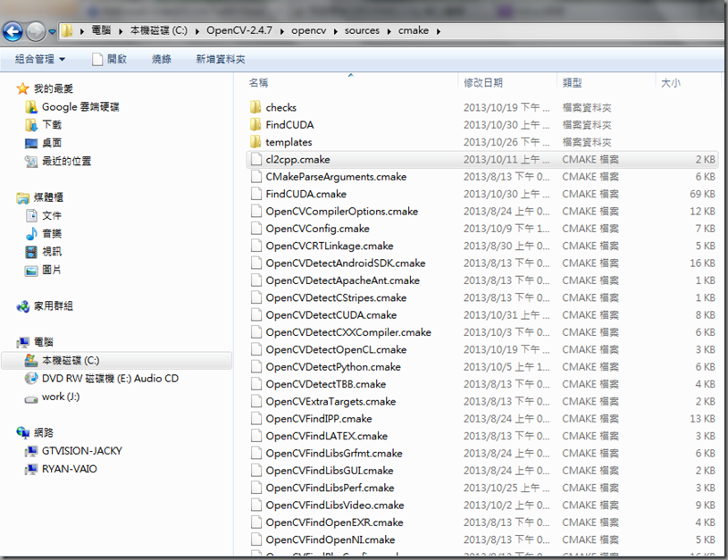Select the Google 雲端硬碟 folder icon
Image resolution: width=728 pixels, height=560 pixels.
pos(31,107)
